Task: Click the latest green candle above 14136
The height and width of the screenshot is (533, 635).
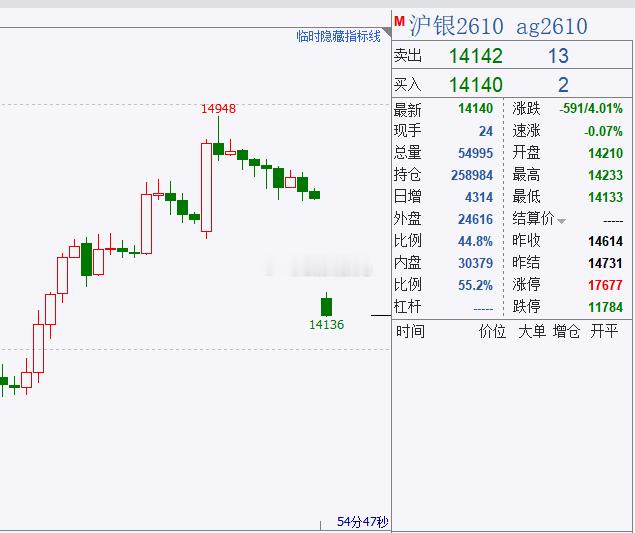Action: tap(326, 307)
